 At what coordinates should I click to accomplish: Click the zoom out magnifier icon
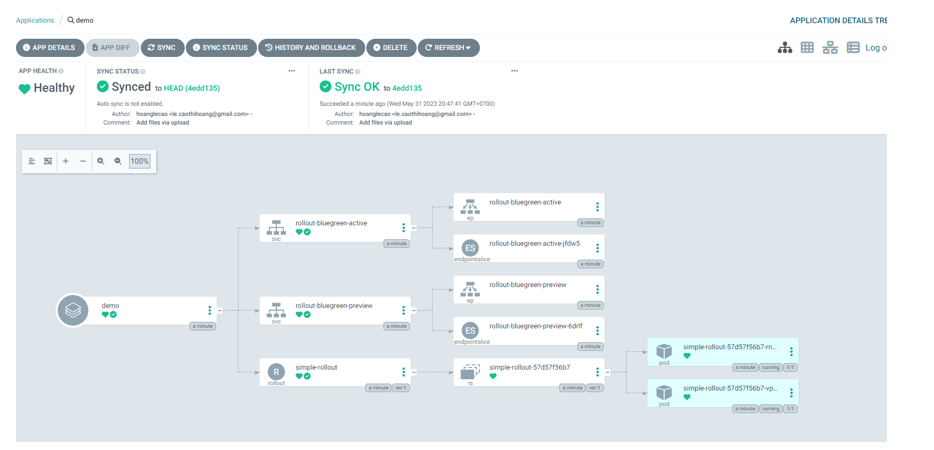point(118,161)
